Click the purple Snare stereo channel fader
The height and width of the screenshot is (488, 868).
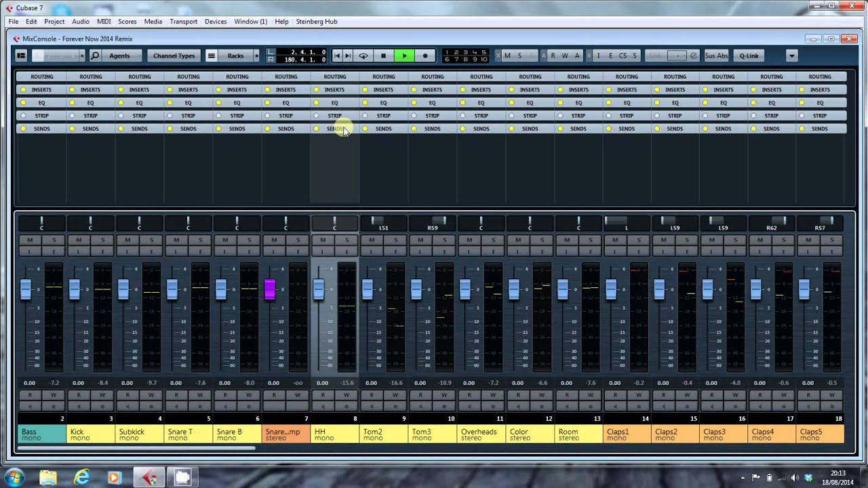[x=270, y=289]
